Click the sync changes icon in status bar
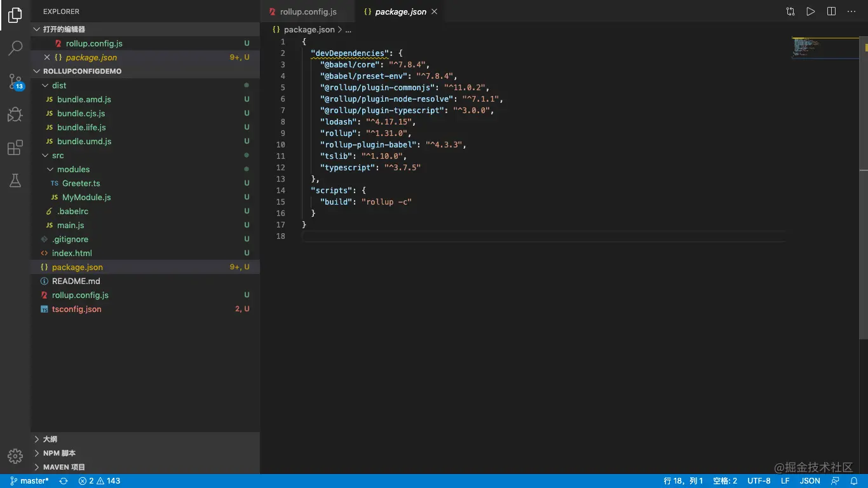This screenshot has width=868, height=488. 64,481
